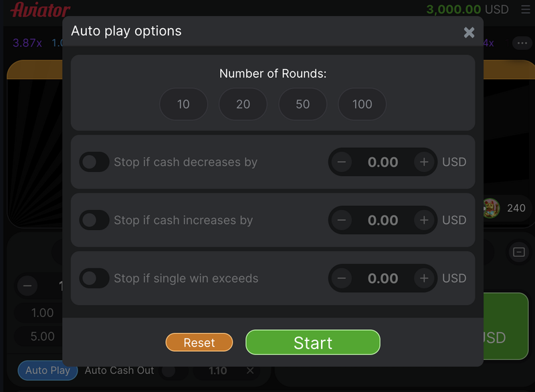Click plus for cash decreases amount
This screenshot has width=535, height=392.
pyautogui.click(x=424, y=162)
